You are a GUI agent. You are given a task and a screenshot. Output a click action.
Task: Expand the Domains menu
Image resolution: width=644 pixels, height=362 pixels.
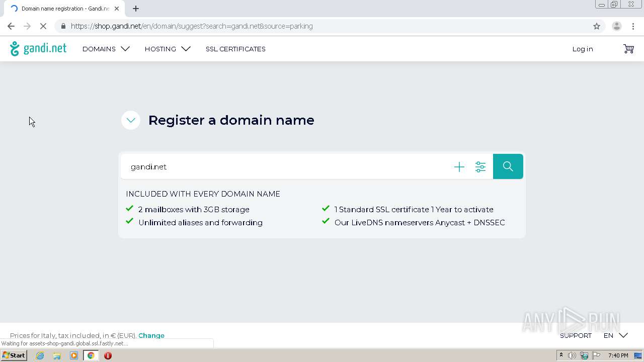coord(106,49)
